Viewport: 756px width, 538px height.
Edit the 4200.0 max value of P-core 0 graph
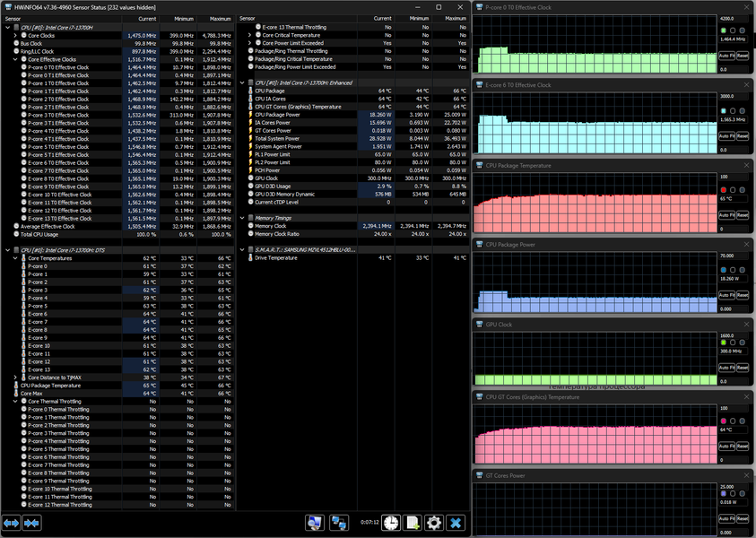tap(732, 18)
